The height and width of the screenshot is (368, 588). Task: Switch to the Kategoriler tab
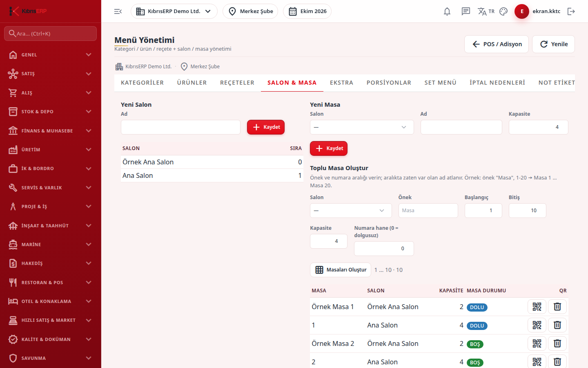click(142, 83)
